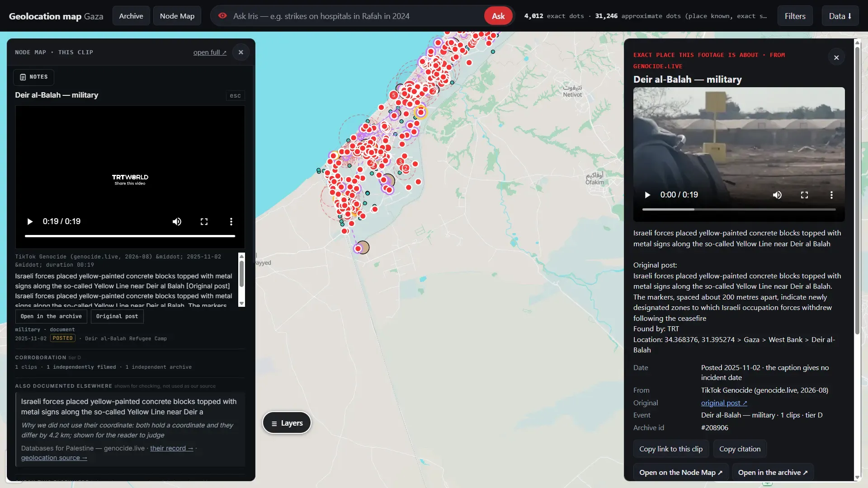Viewport: 868px width, 488px height.
Task: Open on the Node Map button
Action: point(681,472)
